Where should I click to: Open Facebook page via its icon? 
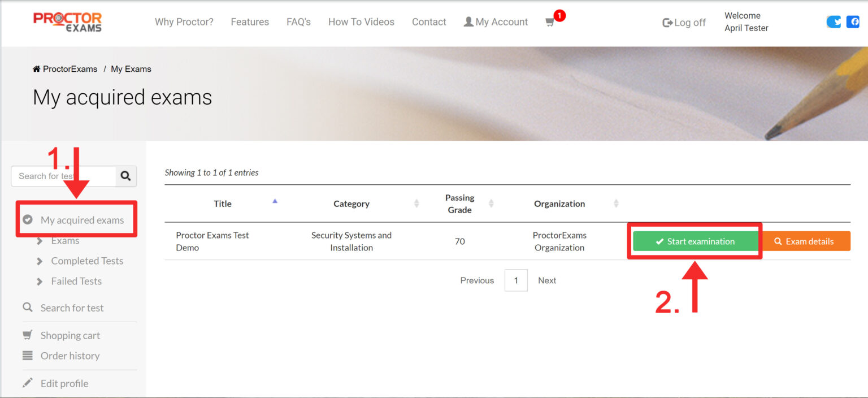(x=852, y=22)
